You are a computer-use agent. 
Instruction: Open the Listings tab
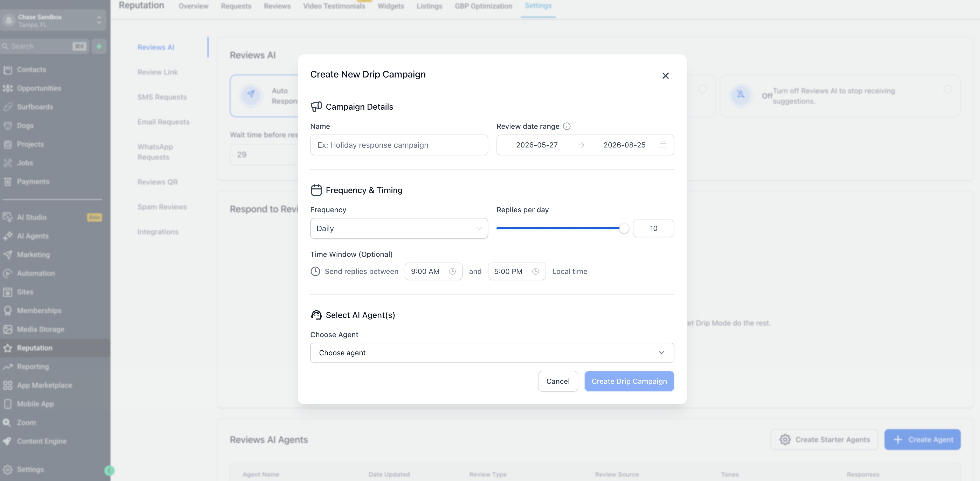tap(429, 6)
